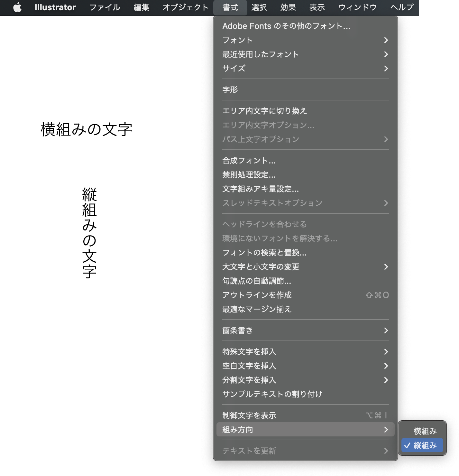Open the Apple menu icon
Viewport: 459px width, 476px height.
pyautogui.click(x=17, y=7)
